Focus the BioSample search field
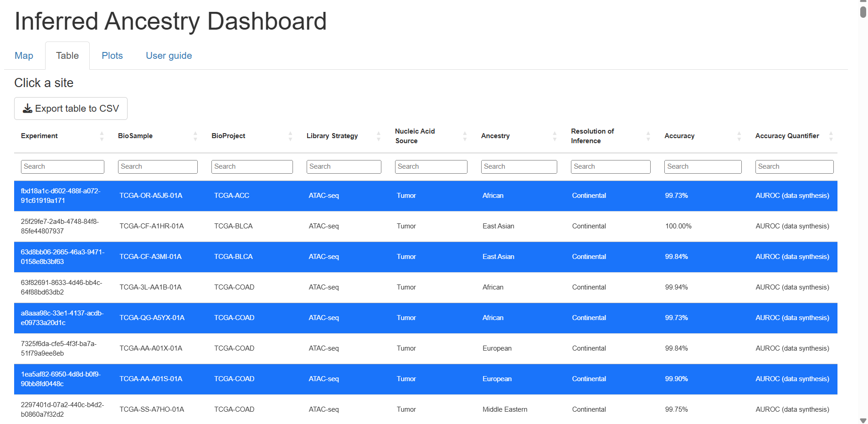This screenshot has width=868, height=424. point(158,166)
